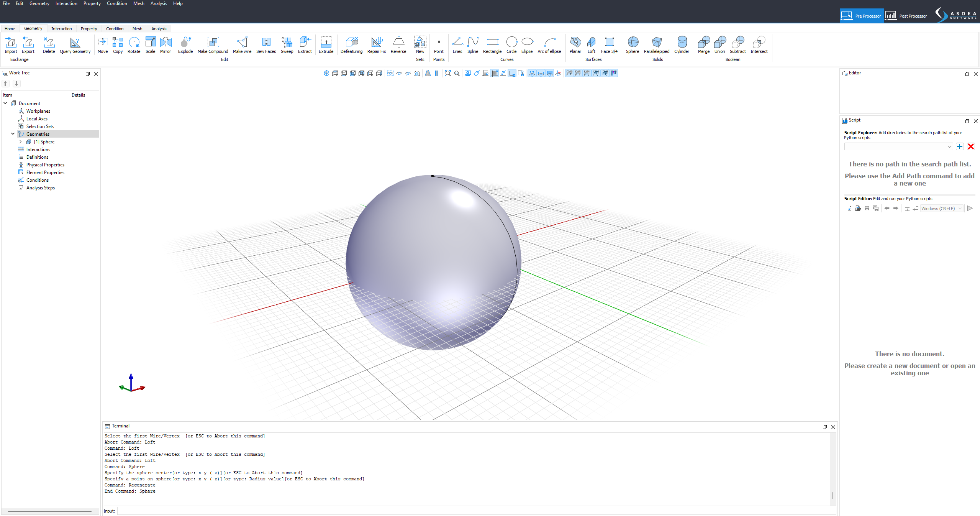The height and width of the screenshot is (516, 980).
Task: Click the Zoom fit magnifier icon
Action: click(447, 74)
